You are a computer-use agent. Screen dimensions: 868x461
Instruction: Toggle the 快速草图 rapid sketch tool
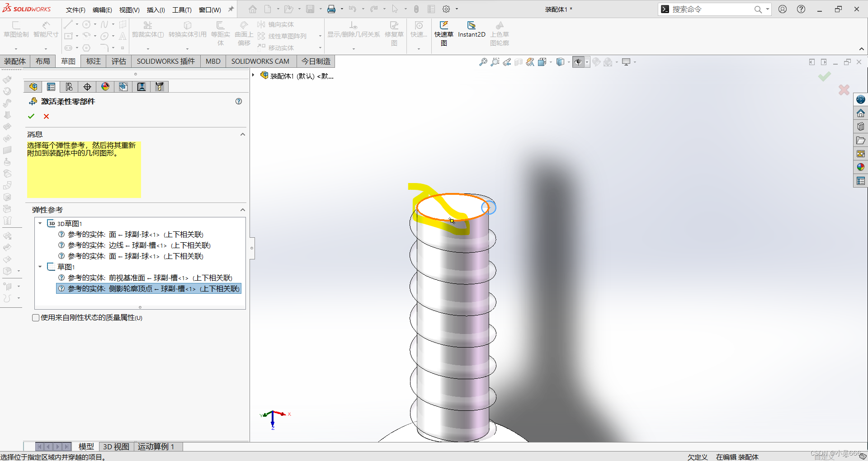click(x=444, y=33)
